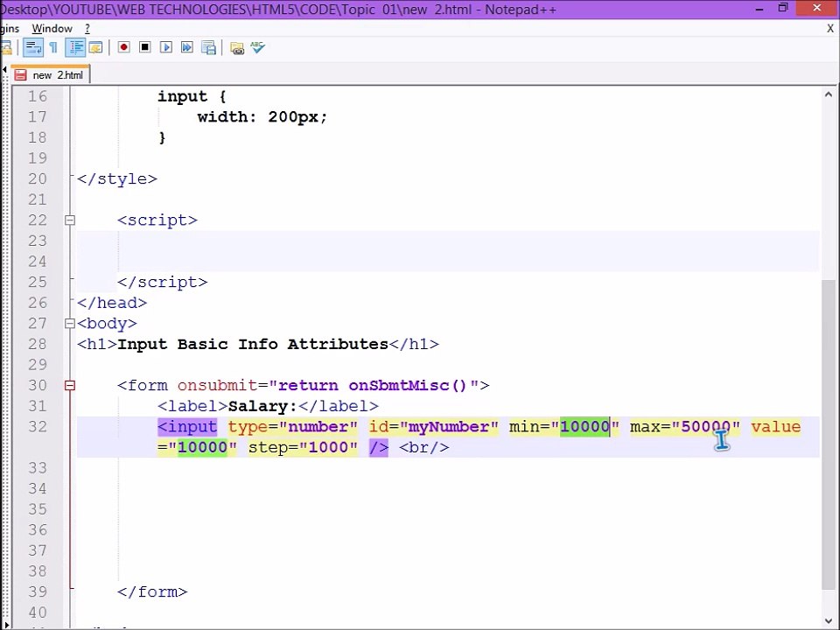Click the tab bar left scroll arrow

click(x=4, y=70)
